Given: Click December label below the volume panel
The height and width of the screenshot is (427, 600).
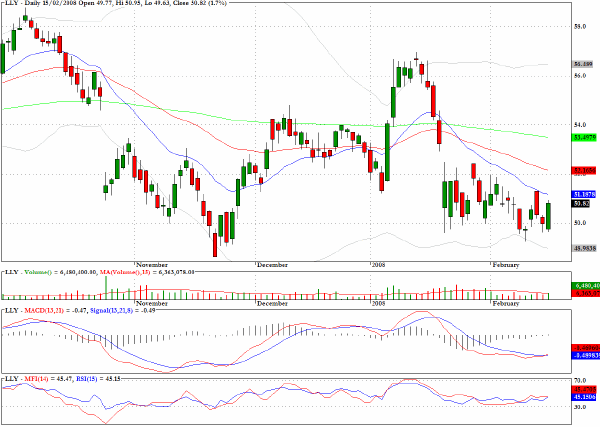Looking at the screenshot, I should point(272,303).
